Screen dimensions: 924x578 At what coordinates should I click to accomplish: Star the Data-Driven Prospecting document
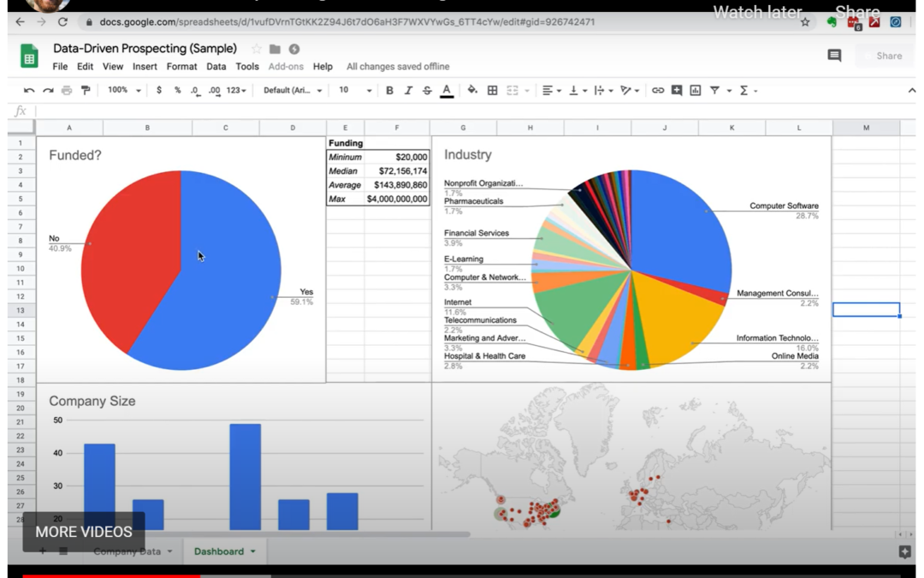(x=256, y=49)
